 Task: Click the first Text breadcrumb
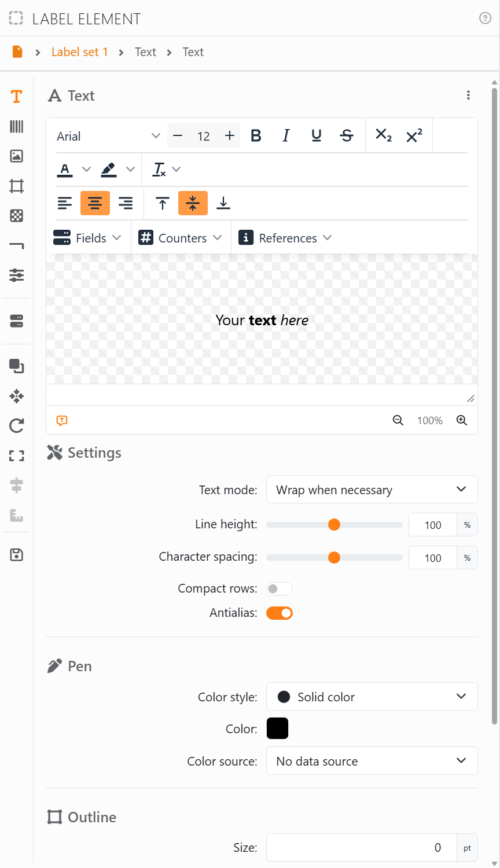click(145, 52)
